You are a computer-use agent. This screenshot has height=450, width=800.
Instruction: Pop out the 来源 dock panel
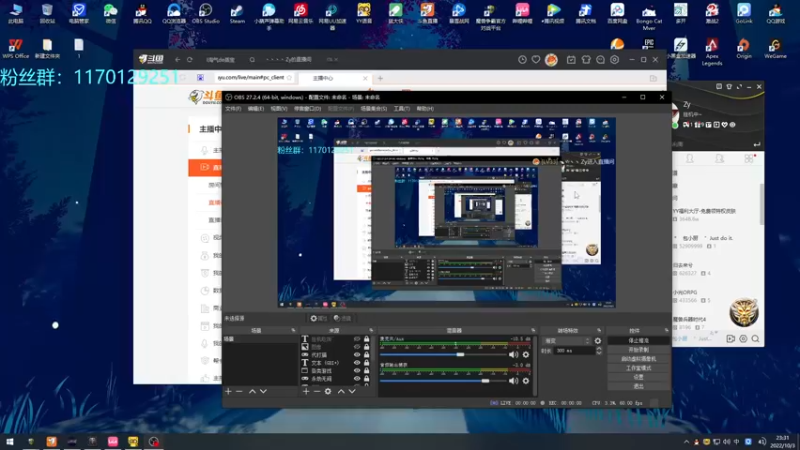tap(371, 331)
